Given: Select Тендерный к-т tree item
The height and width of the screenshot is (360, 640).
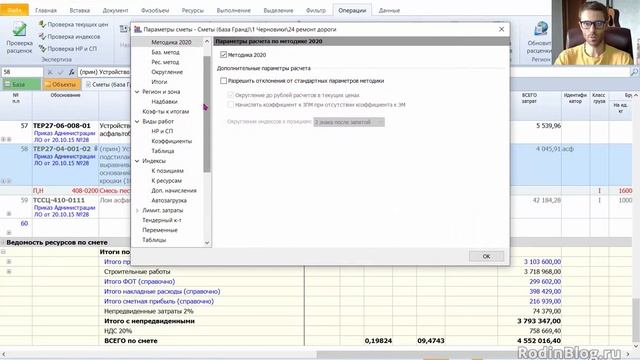Looking at the screenshot, I should coord(162,220).
